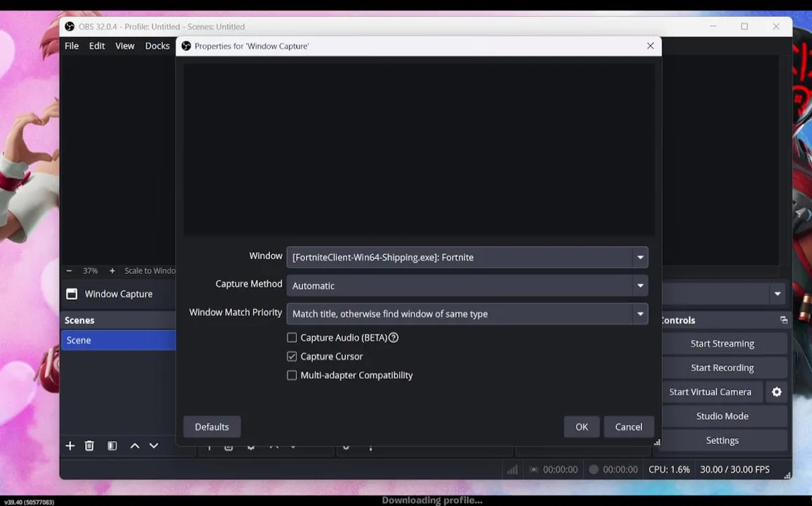Open the Scale to Window preview scaling dropdown
The image size is (812, 506).
coord(150,271)
